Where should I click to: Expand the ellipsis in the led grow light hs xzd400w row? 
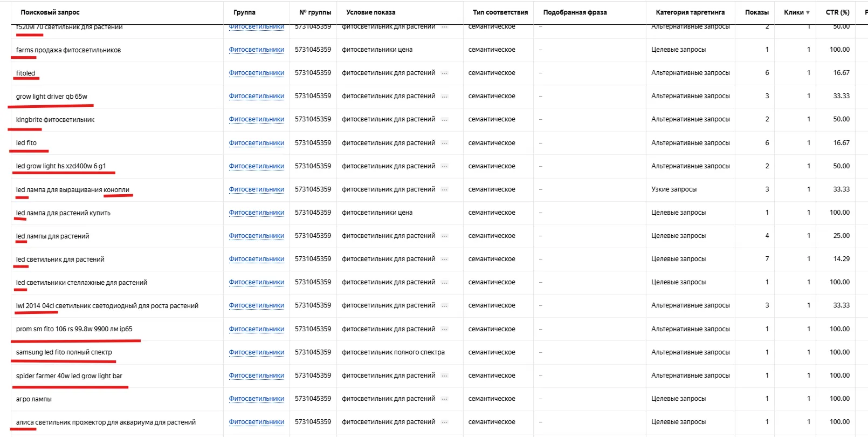444,166
